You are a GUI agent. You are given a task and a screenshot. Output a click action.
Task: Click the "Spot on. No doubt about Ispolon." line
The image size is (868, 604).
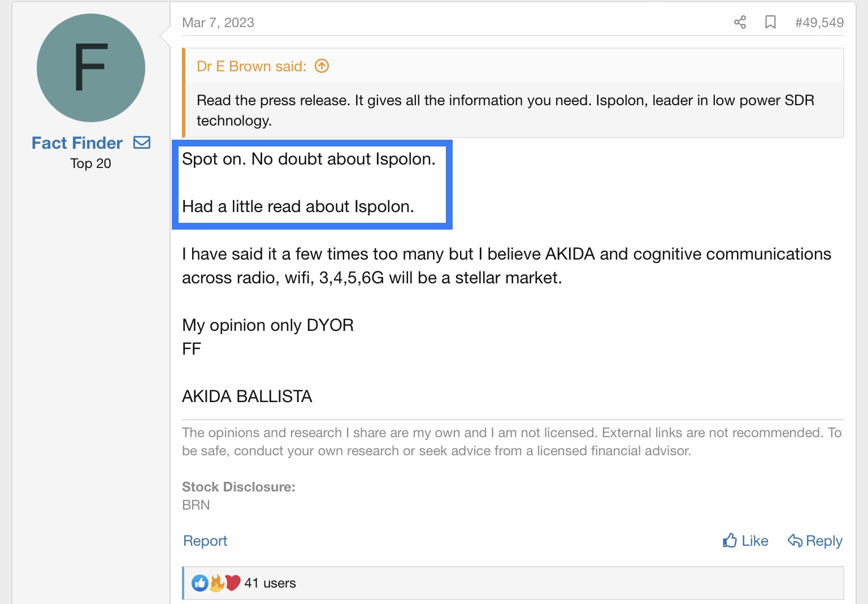(x=309, y=159)
